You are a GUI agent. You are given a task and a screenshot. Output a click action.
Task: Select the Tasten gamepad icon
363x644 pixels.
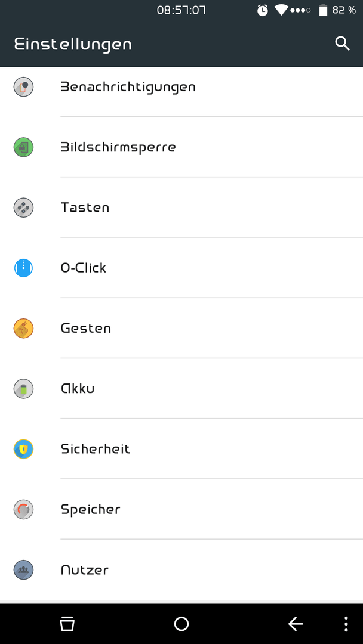pos(23,208)
